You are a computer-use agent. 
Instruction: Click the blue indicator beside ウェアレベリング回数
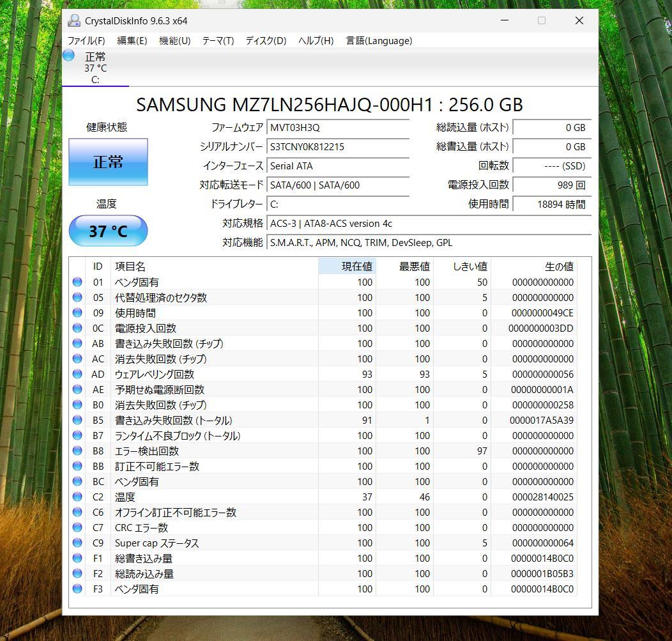77,375
